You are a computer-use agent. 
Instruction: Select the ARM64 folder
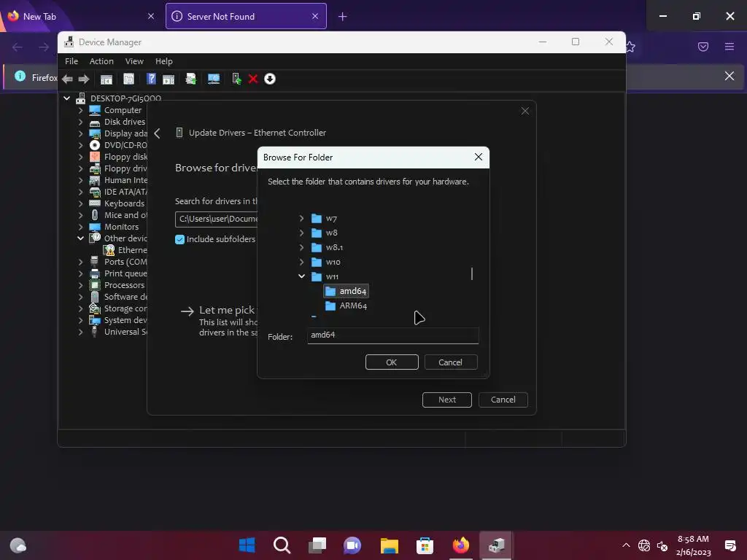pos(347,306)
